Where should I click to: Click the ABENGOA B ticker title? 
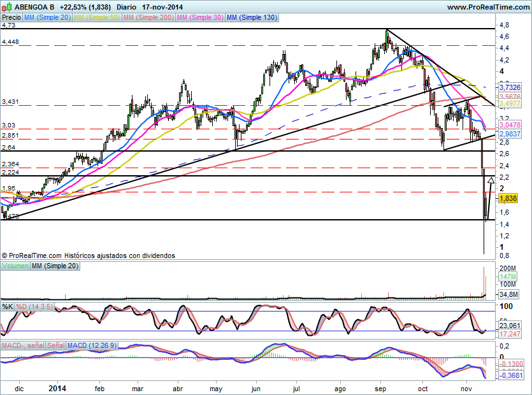click(x=34, y=7)
